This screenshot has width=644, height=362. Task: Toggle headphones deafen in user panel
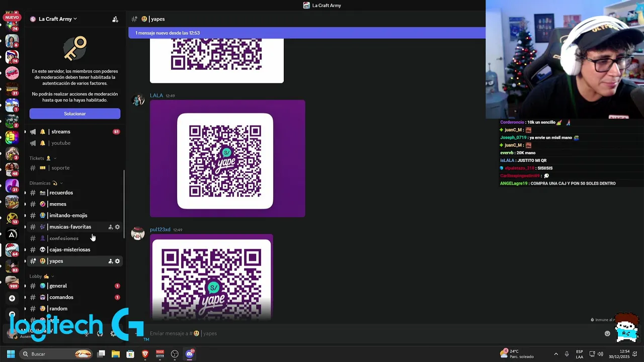[100, 333]
